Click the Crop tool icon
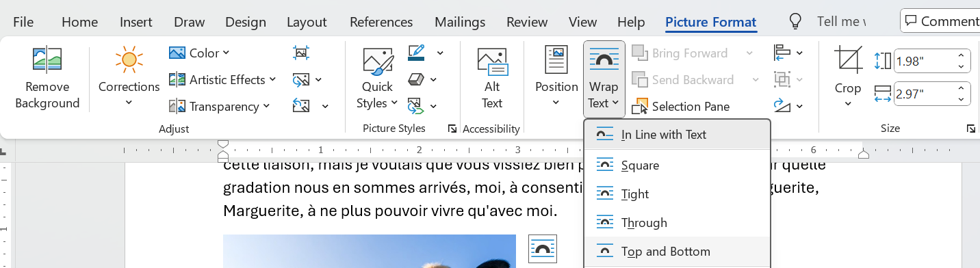Screen dimensions: 980x268 (848, 60)
